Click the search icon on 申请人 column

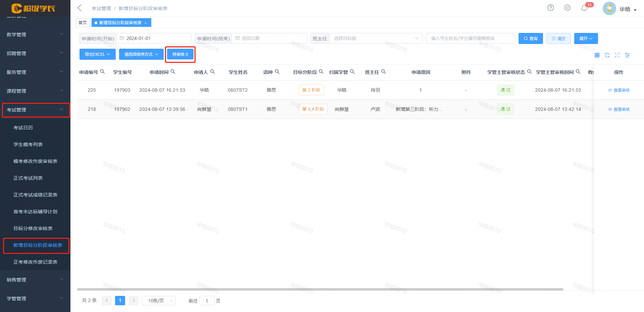[x=213, y=71]
